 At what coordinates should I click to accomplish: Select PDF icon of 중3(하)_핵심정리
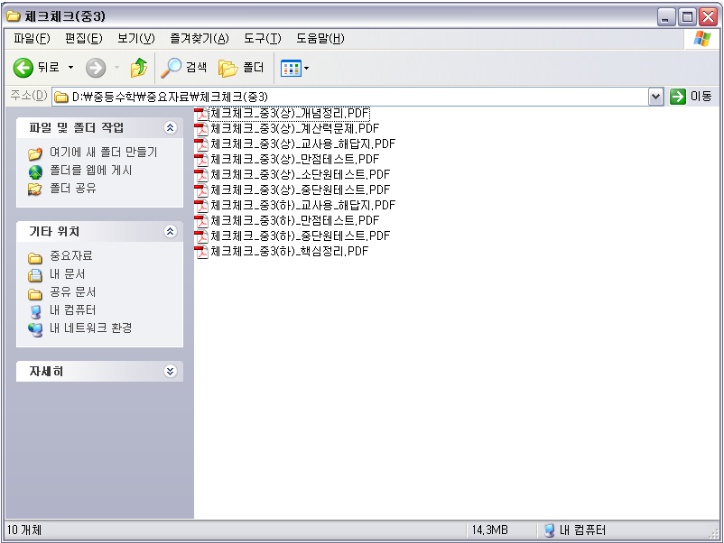(x=201, y=252)
